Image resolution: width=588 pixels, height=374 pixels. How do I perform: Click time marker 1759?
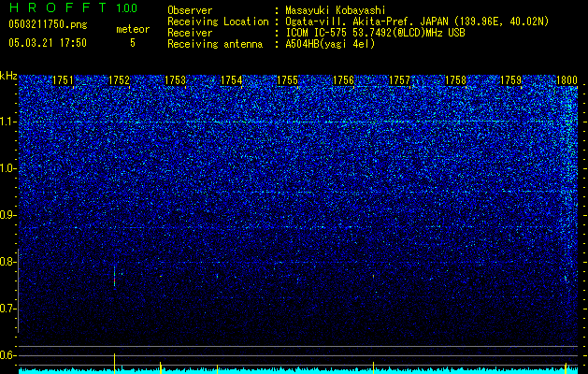tap(511, 80)
